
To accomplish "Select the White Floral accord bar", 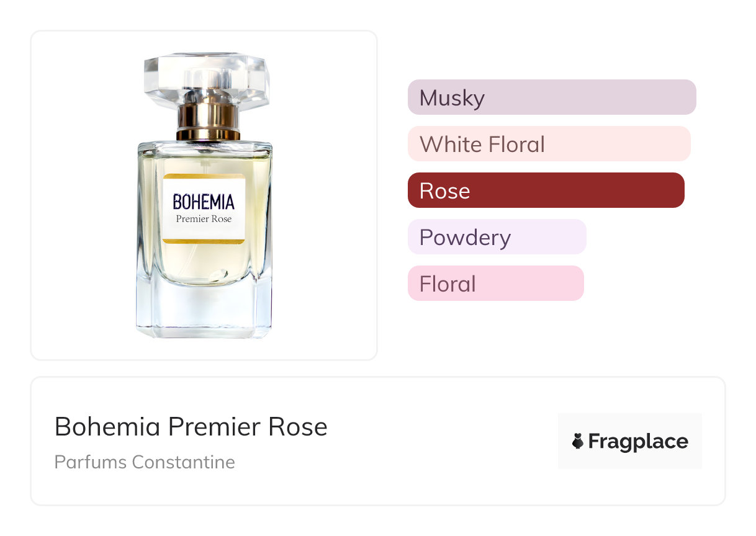I will point(549,144).
